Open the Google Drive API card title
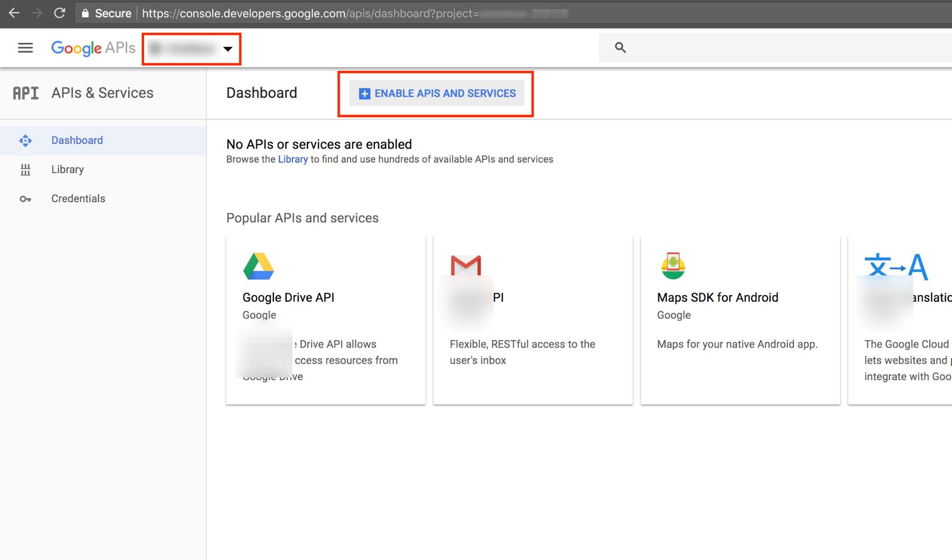 coord(288,297)
